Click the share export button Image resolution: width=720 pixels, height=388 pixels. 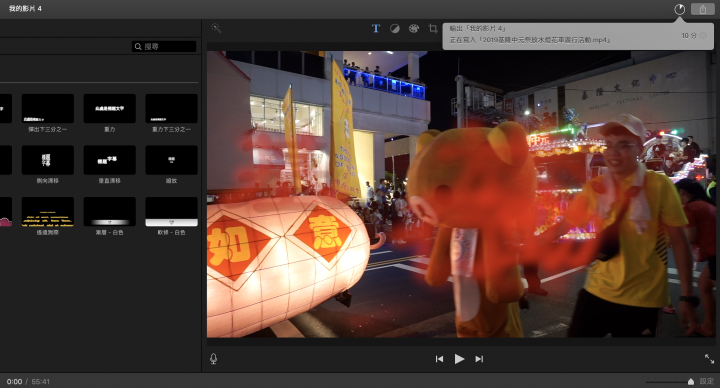(x=703, y=9)
